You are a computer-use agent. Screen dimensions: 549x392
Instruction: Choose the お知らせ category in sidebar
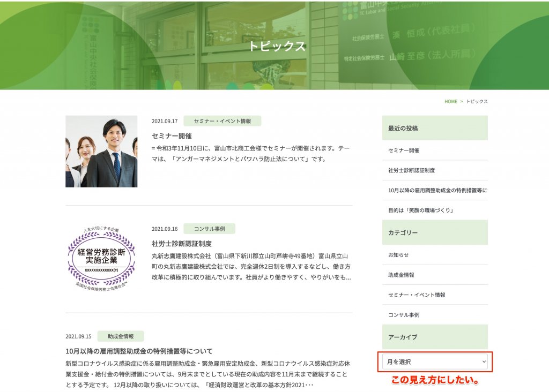(x=398, y=255)
